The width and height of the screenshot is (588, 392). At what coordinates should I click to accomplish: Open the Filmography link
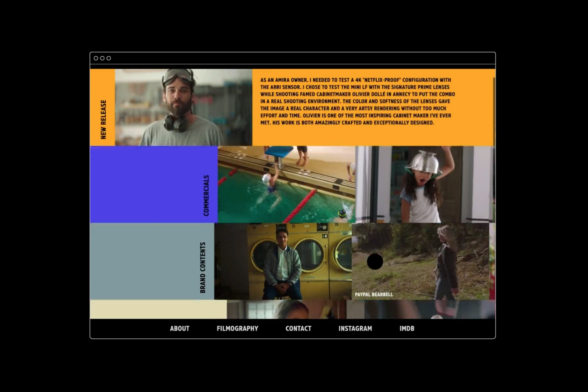click(x=237, y=329)
